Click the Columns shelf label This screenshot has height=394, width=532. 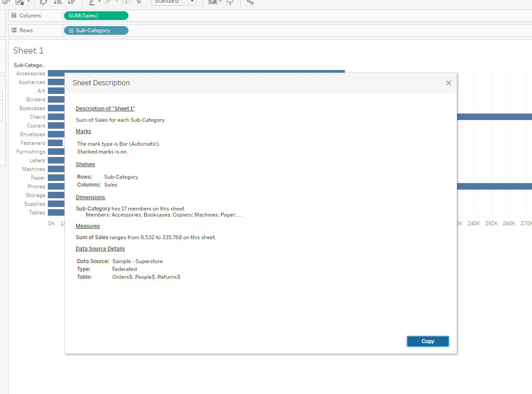(x=30, y=16)
